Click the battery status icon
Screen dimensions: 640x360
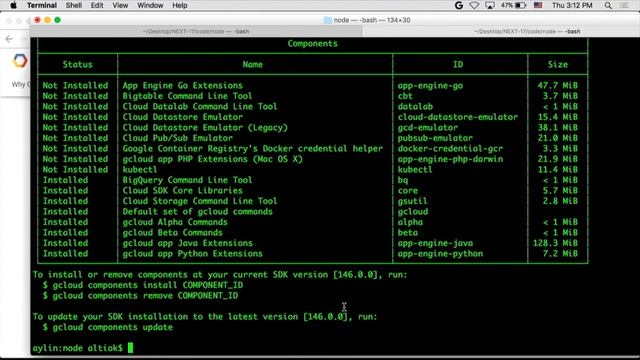520,5
